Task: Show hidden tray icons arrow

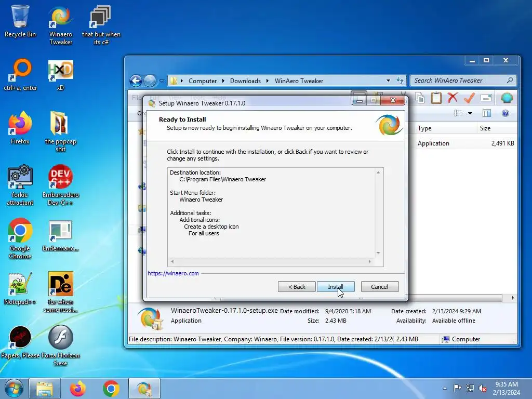Action: pyautogui.click(x=445, y=388)
